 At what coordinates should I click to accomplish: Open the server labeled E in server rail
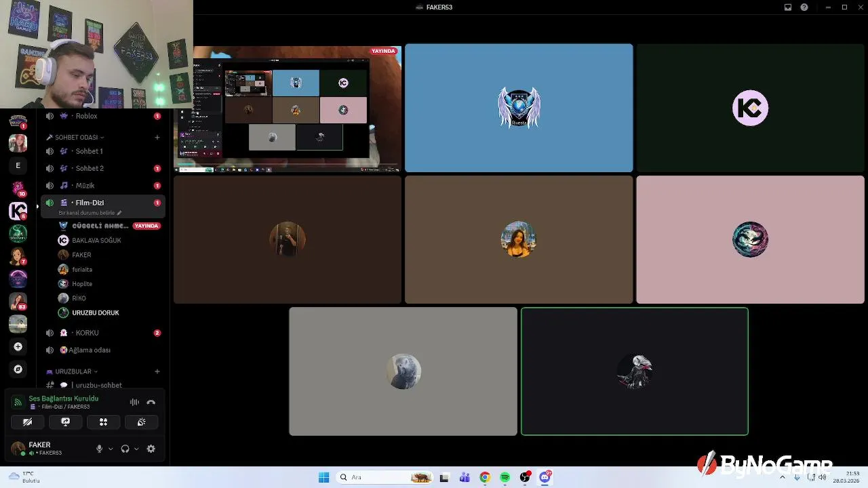(x=18, y=165)
